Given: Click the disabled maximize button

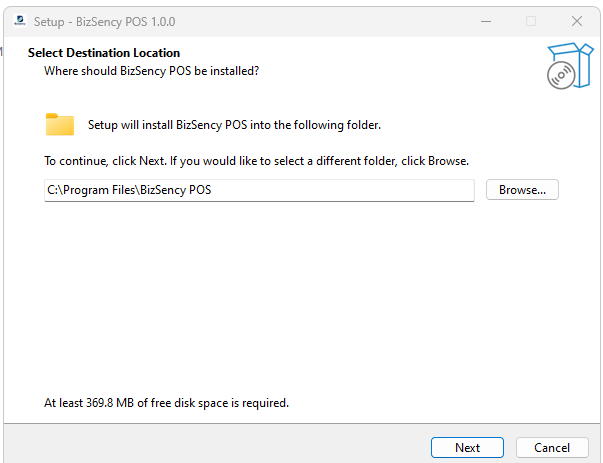Looking at the screenshot, I should [531, 21].
